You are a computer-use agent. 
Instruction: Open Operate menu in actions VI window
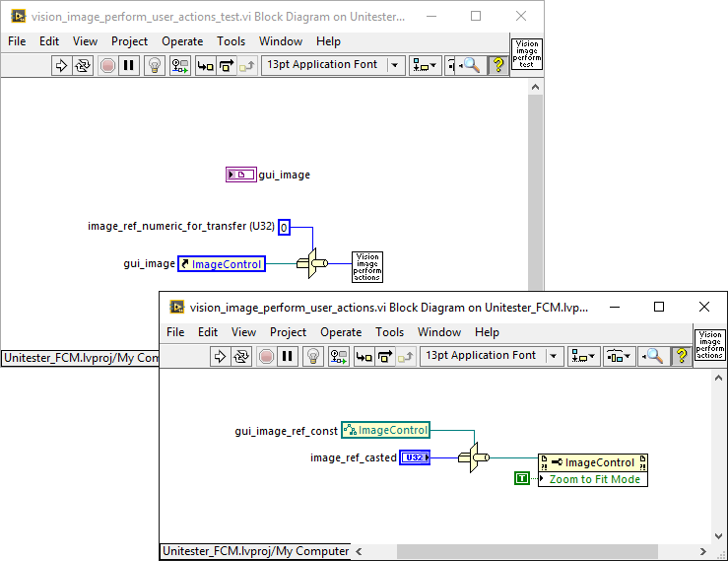coord(341,332)
